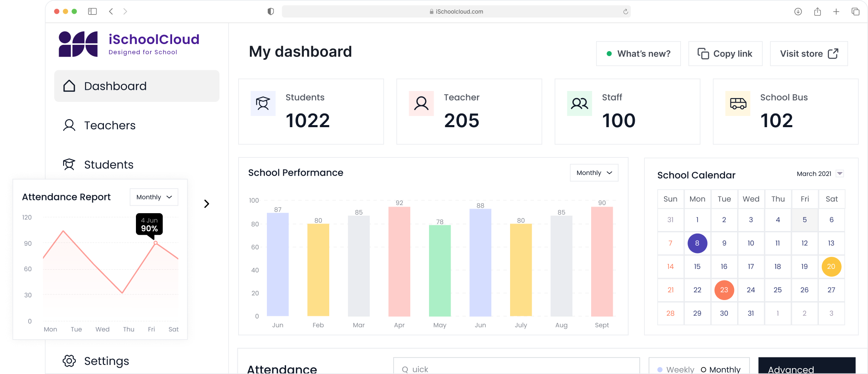This screenshot has width=868, height=374.
Task: Click the School Bus card icon
Action: tap(738, 103)
